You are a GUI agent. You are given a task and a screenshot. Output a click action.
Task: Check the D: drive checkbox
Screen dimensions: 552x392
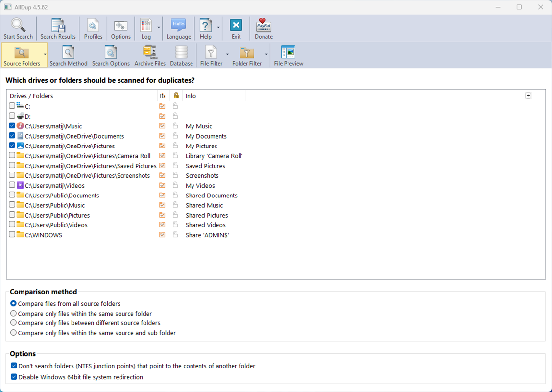[12, 116]
